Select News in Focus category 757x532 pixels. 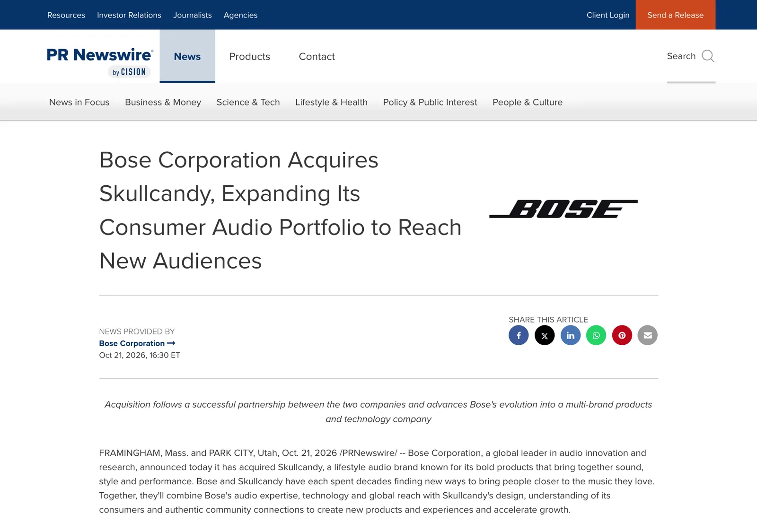(79, 102)
